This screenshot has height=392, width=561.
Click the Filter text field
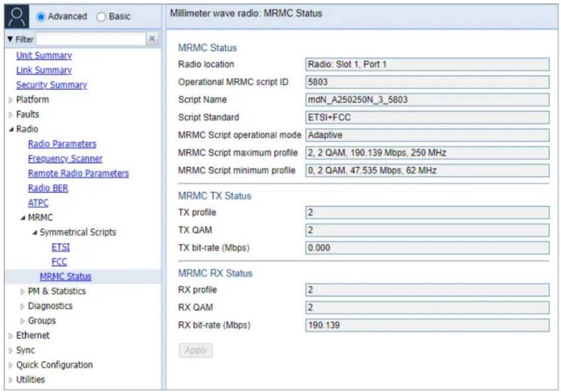pyautogui.click(x=91, y=39)
